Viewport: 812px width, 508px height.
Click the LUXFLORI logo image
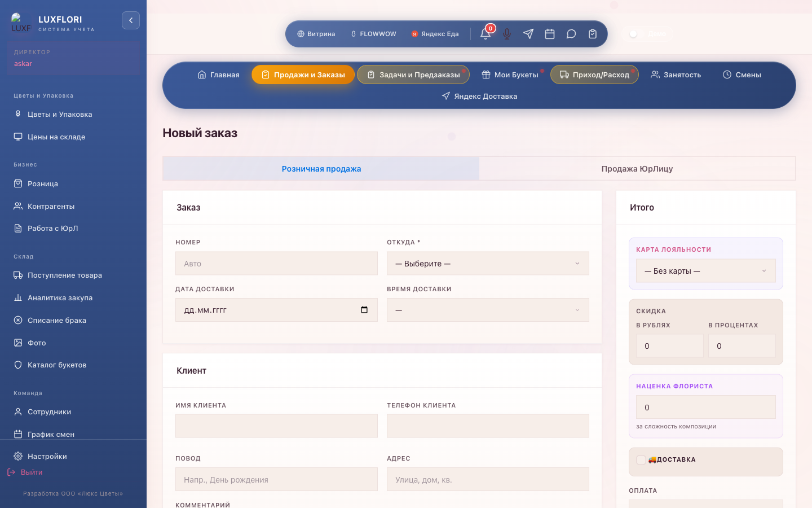(21, 23)
